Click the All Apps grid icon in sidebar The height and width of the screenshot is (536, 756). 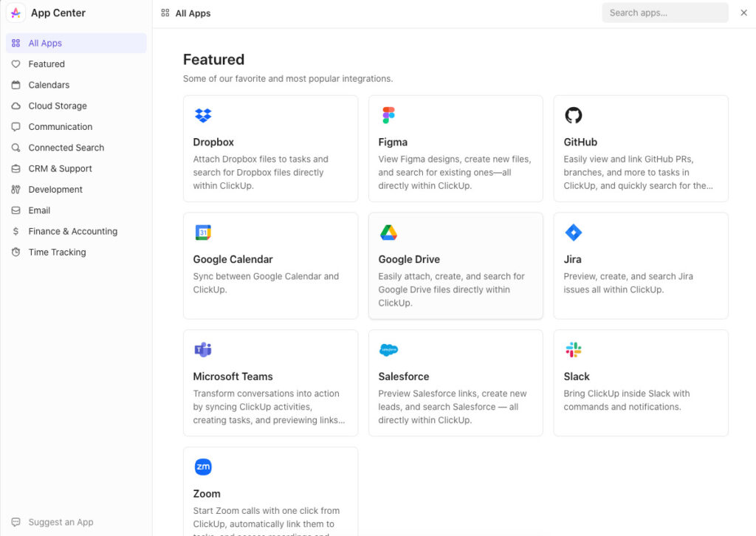(x=16, y=43)
